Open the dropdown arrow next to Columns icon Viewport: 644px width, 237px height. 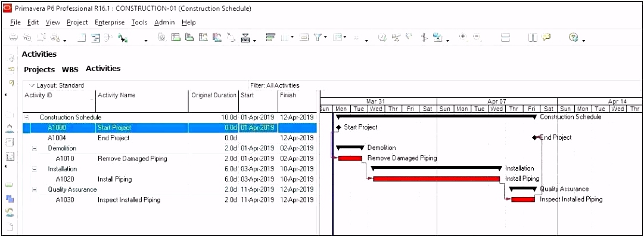point(293,37)
